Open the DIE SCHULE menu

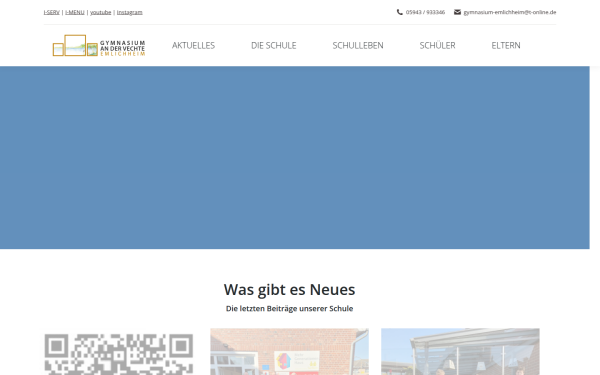click(x=274, y=46)
